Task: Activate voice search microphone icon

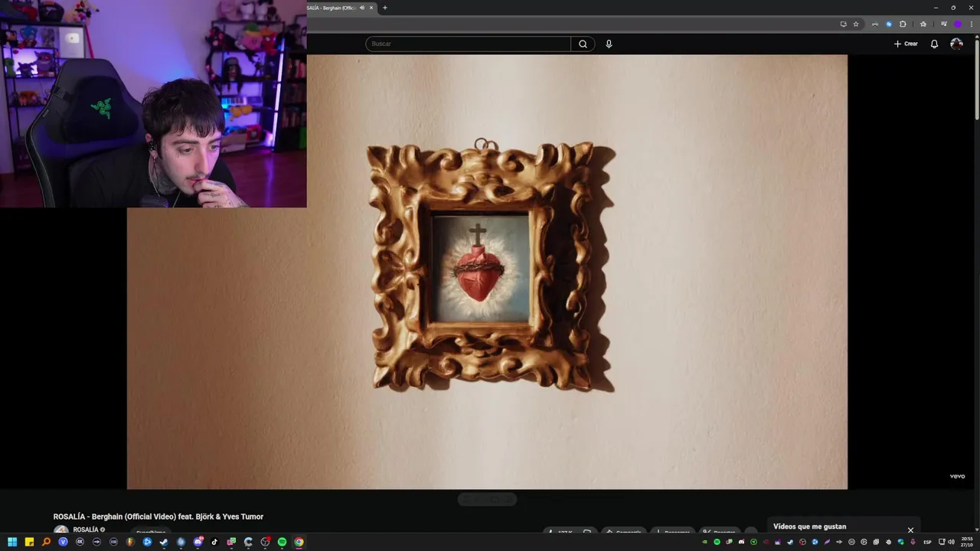Action: 609,44
